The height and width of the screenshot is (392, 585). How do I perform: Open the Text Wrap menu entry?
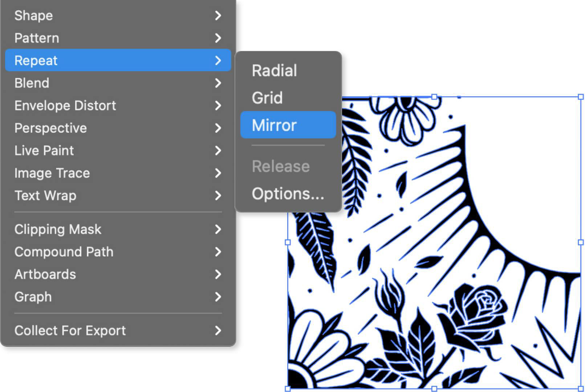45,196
